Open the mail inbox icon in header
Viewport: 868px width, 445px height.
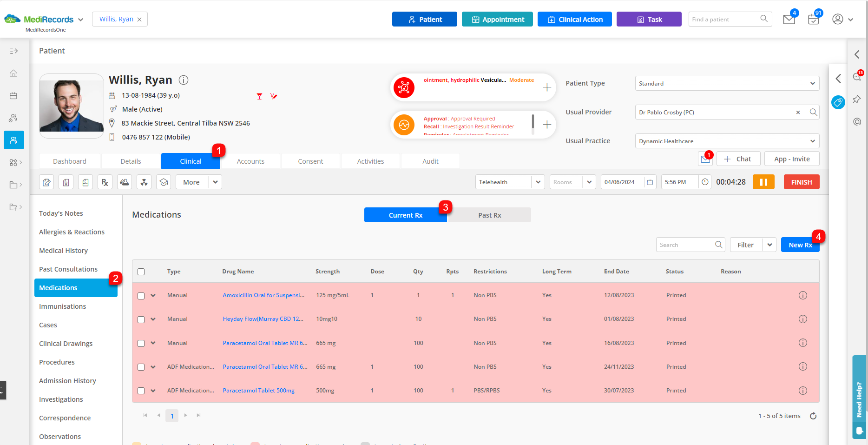[789, 20]
